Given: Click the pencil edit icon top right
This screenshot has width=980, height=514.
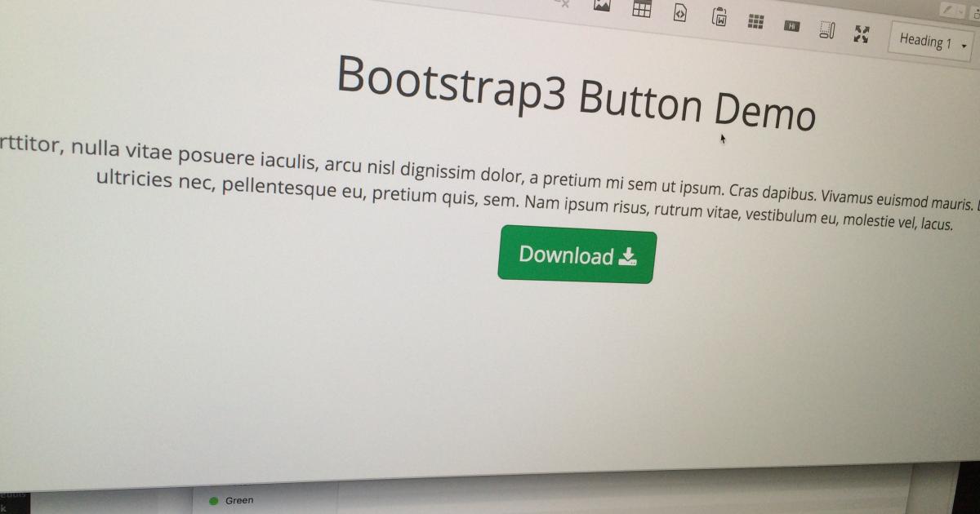Looking at the screenshot, I should pos(947,10).
